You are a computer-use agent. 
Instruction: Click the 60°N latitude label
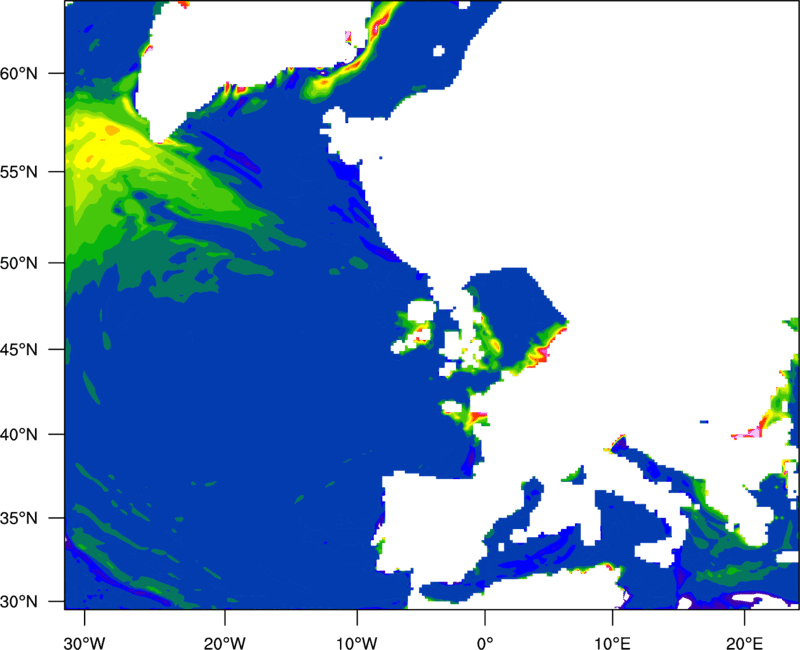(19, 73)
